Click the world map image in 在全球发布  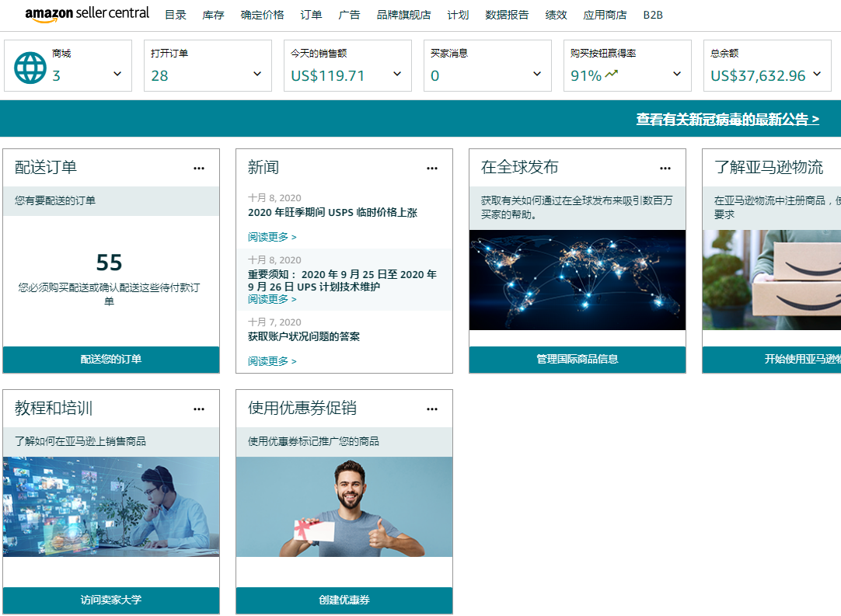pos(577,280)
